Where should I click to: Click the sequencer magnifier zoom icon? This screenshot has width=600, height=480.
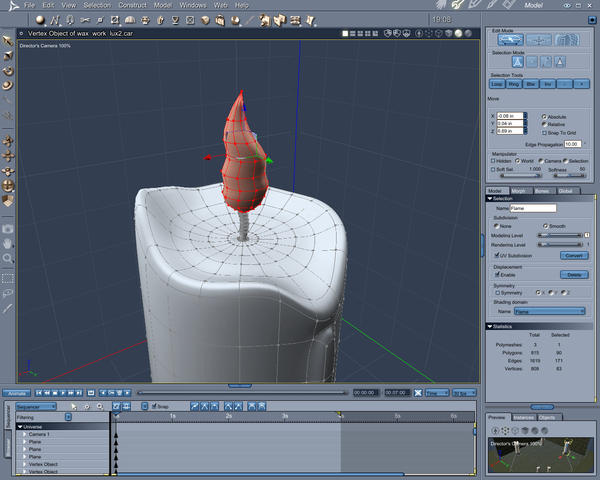[100, 407]
